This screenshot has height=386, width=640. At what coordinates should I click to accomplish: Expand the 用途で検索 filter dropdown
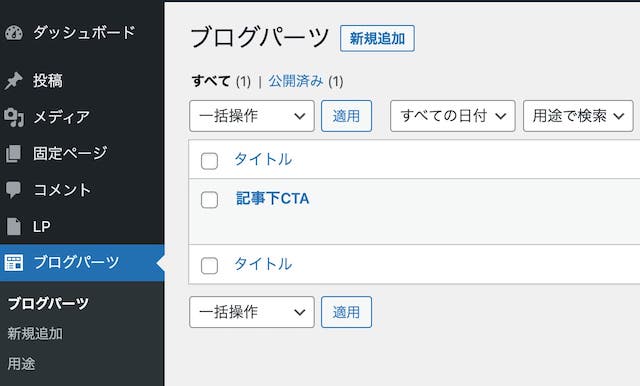(578, 116)
